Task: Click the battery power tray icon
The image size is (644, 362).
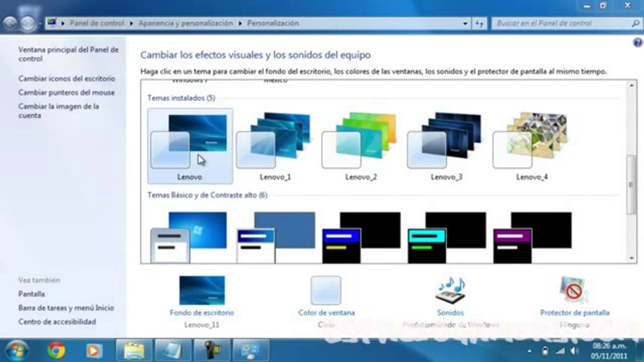Action: 544,350
